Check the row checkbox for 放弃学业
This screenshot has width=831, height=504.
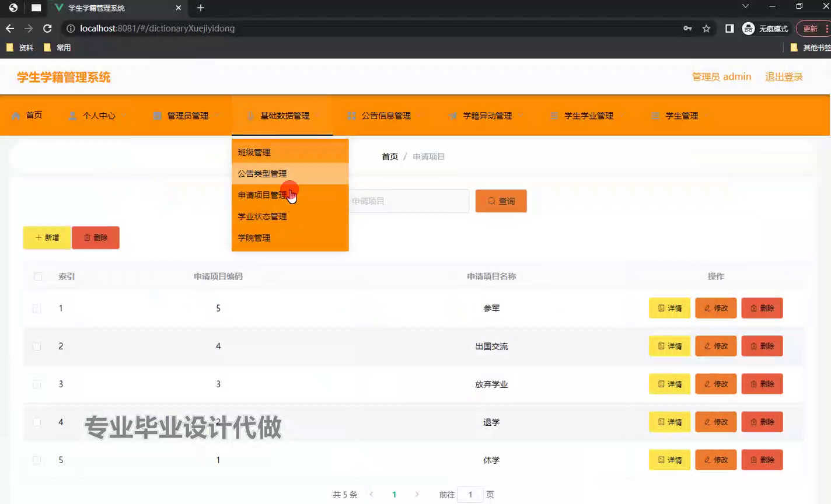click(37, 384)
